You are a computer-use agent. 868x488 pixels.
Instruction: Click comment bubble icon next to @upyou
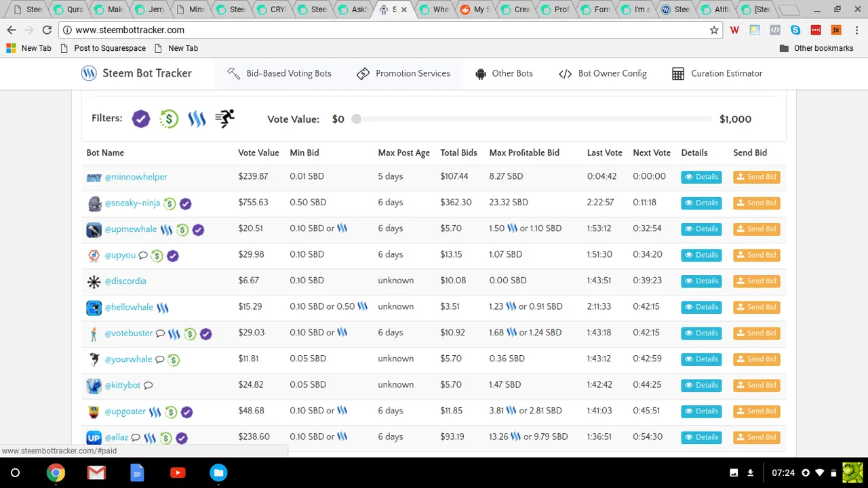[143, 256]
